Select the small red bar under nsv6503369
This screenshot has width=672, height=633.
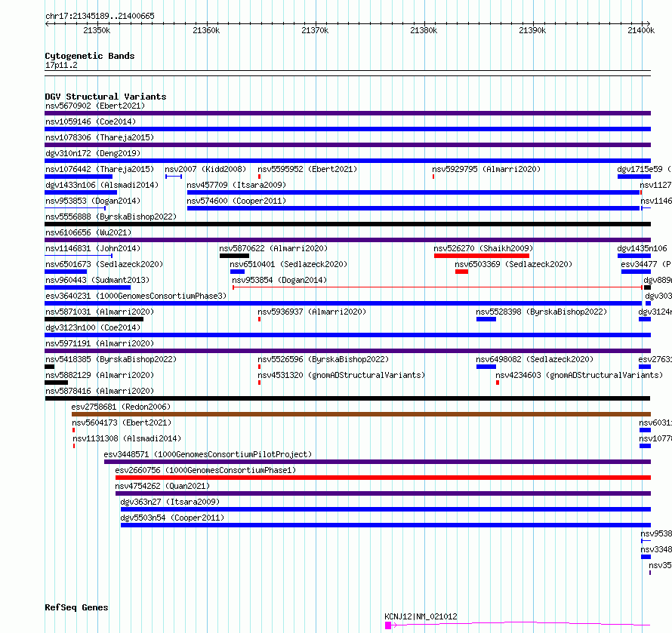(x=461, y=272)
